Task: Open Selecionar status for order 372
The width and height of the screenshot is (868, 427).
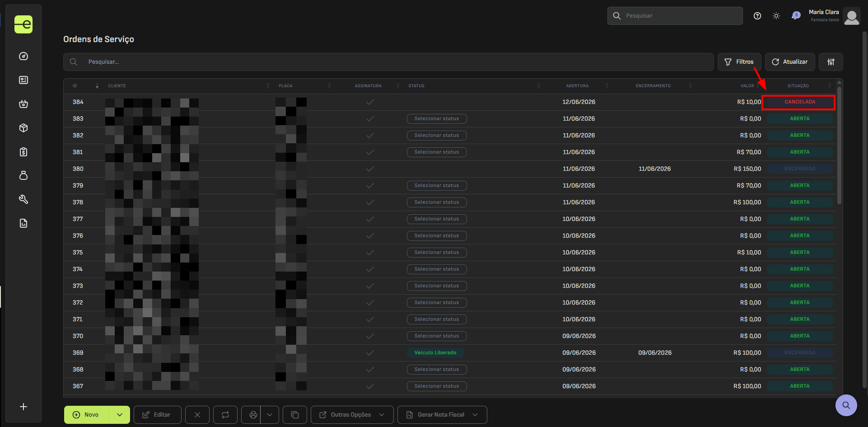Action: (437, 303)
